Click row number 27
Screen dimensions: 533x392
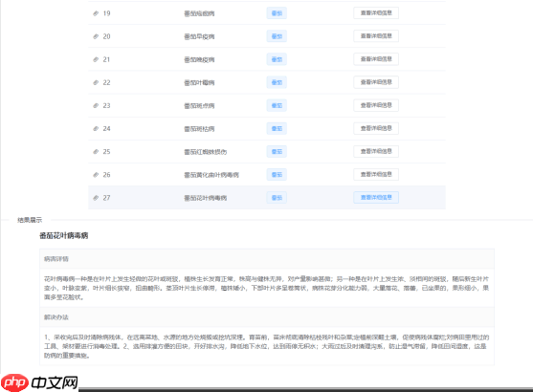[x=107, y=198]
